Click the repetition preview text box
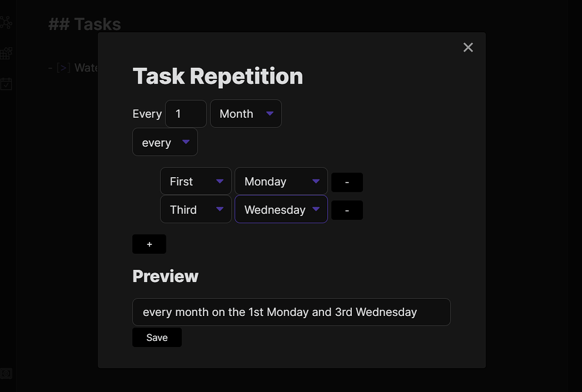The height and width of the screenshot is (392, 582). pyautogui.click(x=291, y=312)
